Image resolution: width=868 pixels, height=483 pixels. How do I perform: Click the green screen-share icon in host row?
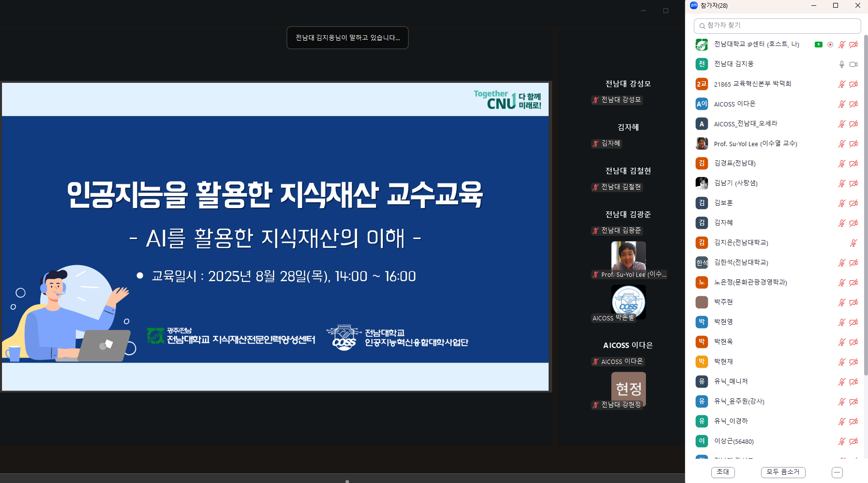[818, 45]
